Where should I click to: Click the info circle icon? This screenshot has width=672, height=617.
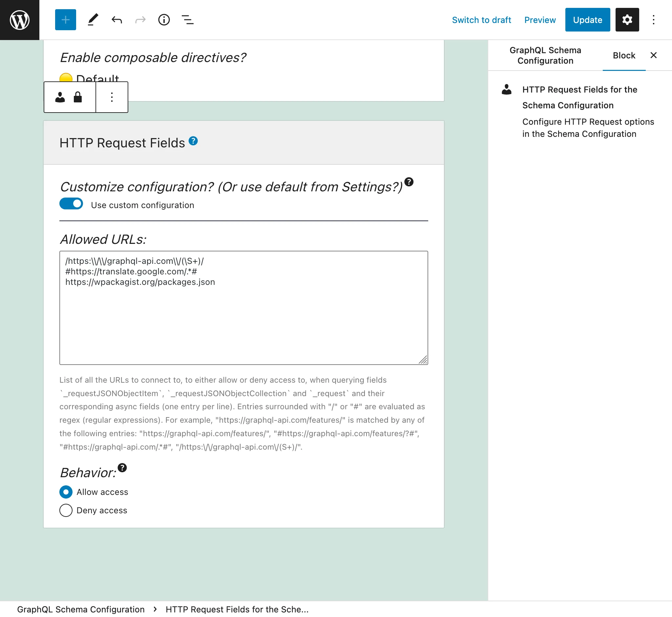click(x=164, y=19)
